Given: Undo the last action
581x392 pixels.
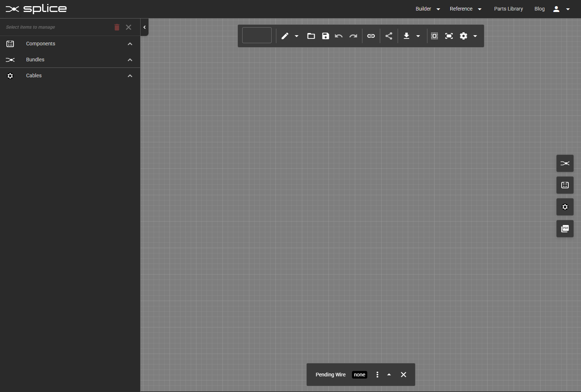Looking at the screenshot, I should pos(338,36).
